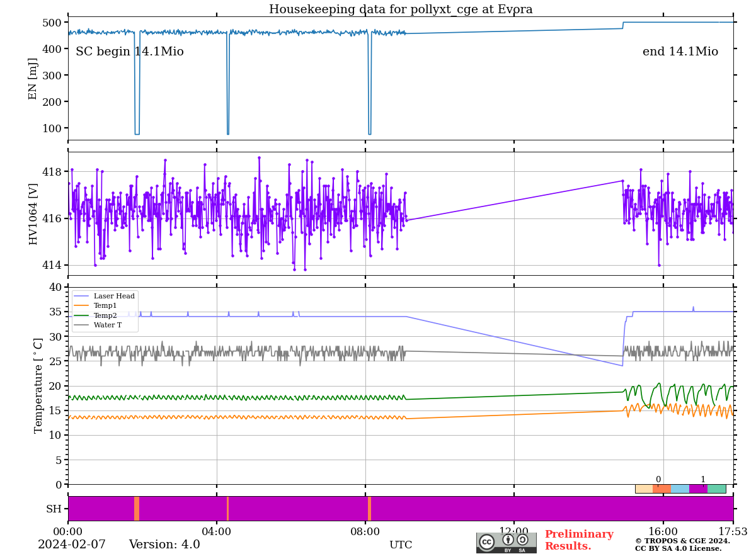Click the '1' label above the colorbar
The height and width of the screenshot is (554, 756).
(703, 479)
